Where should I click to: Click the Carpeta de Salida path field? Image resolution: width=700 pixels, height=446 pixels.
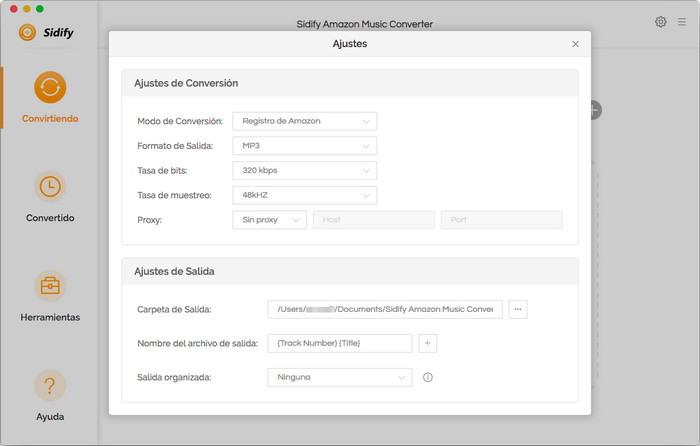[x=385, y=309]
